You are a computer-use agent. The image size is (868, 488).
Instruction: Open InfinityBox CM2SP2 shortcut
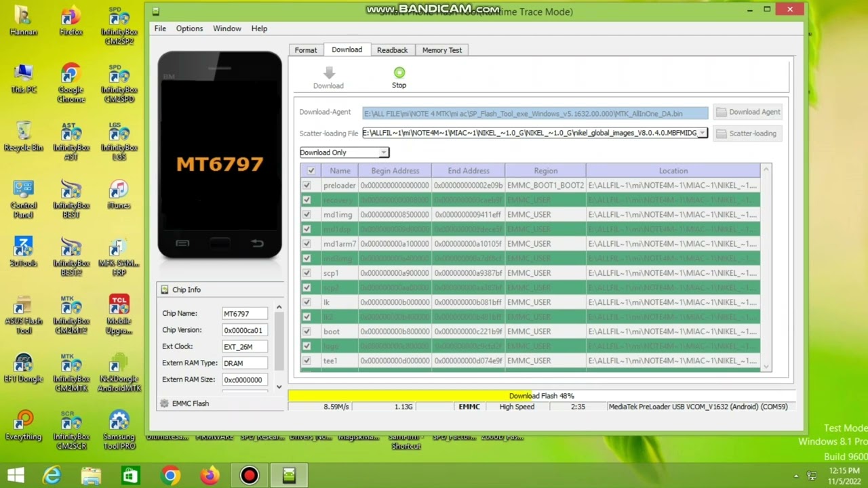[x=119, y=26]
